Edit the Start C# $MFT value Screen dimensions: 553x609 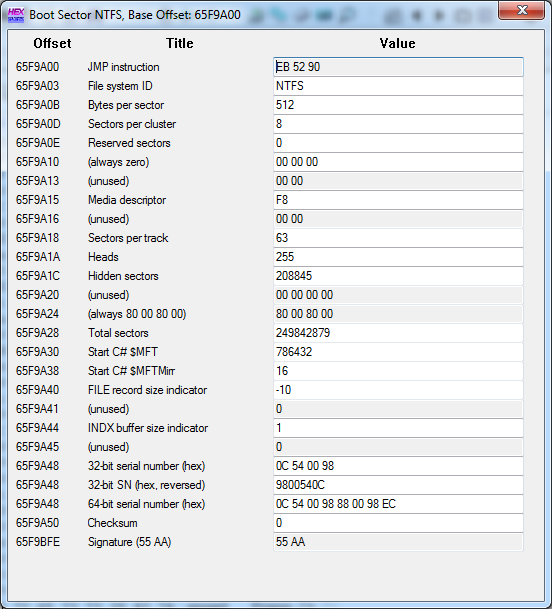click(398, 352)
